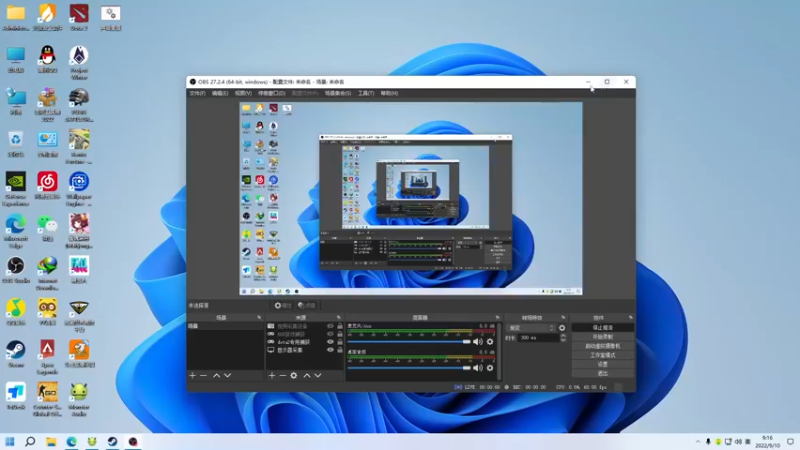Image resolution: width=800 pixels, height=450 pixels.
Task: Click the 退出 button
Action: coord(603,373)
